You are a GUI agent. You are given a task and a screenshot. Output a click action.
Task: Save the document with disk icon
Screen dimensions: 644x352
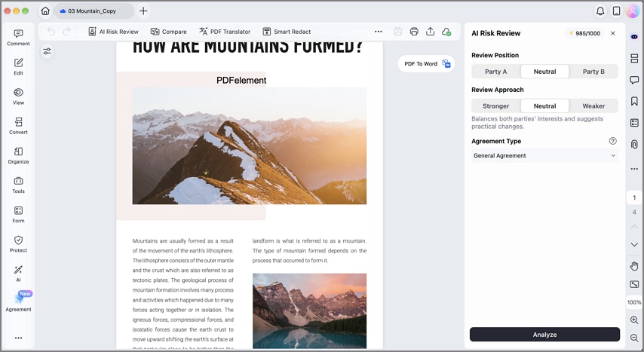397,32
